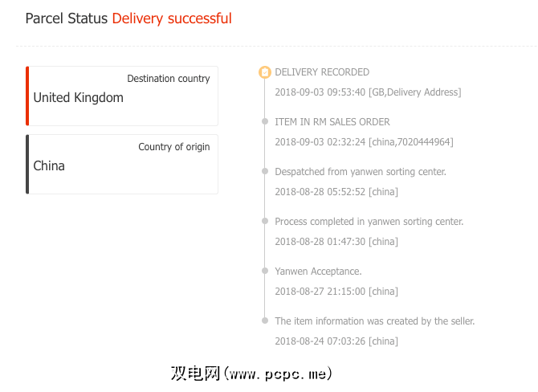This screenshot has width=538, height=392.
Task: Click the Despatched from yanwen sorting center text
Action: coord(361,172)
